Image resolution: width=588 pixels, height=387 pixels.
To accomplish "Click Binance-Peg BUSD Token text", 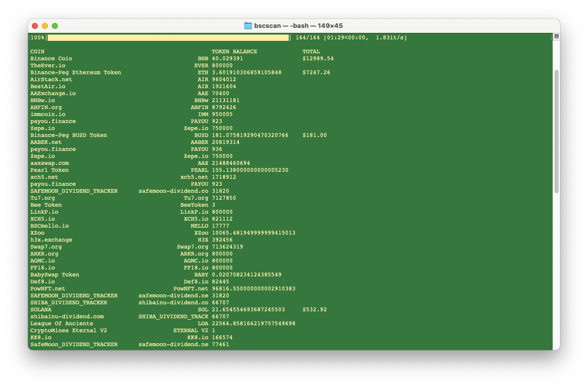I will click(x=69, y=135).
